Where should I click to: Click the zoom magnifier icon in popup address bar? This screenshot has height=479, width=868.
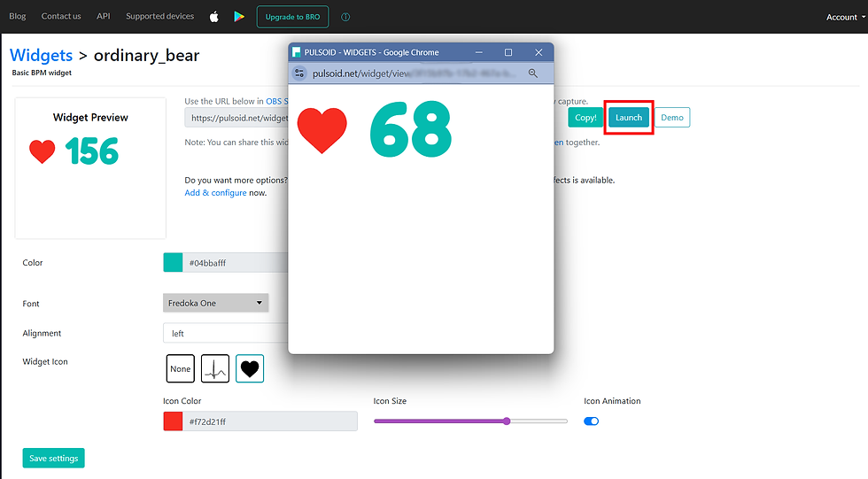coord(533,73)
